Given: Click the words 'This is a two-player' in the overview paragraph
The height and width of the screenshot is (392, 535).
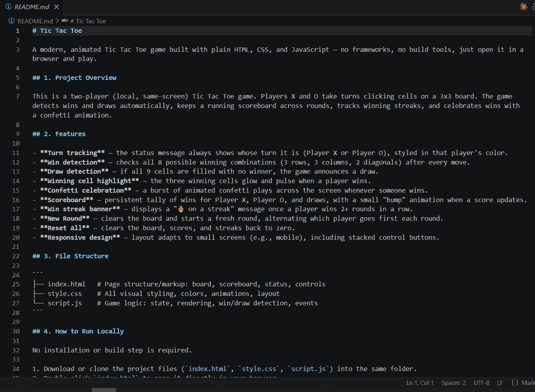Looking at the screenshot, I should point(70,97).
